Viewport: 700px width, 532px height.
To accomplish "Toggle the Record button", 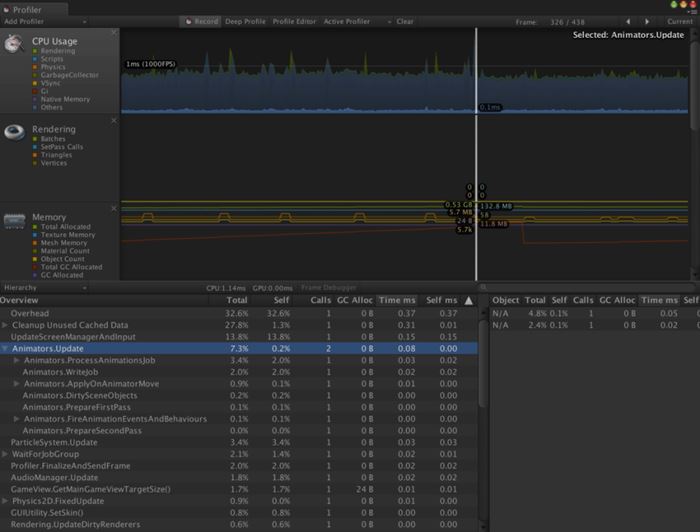I will pos(201,21).
